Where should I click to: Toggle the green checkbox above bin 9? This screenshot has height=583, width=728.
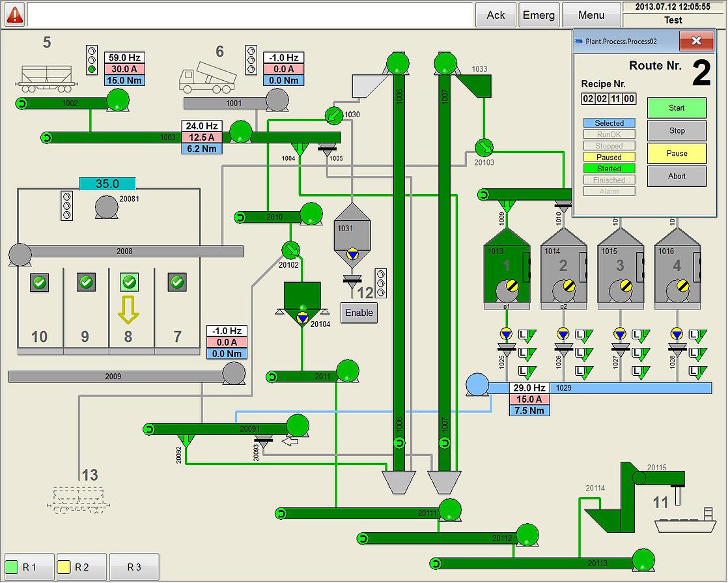[x=86, y=282]
